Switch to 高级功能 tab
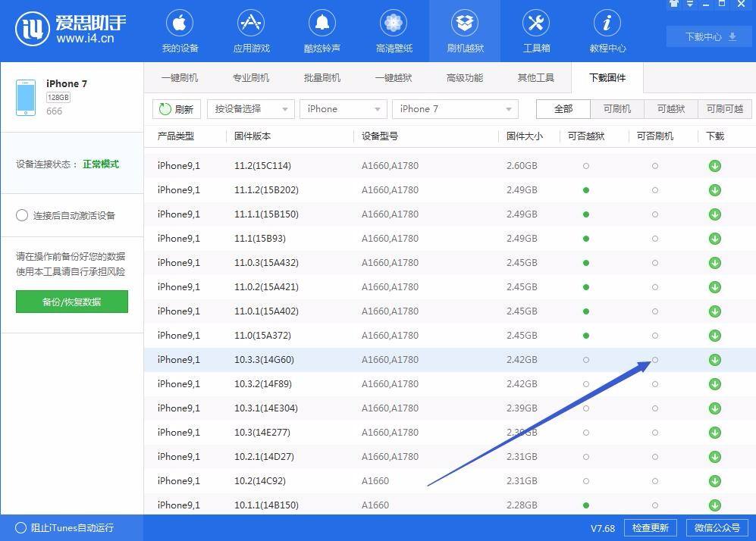This screenshot has width=756, height=541. [x=465, y=77]
